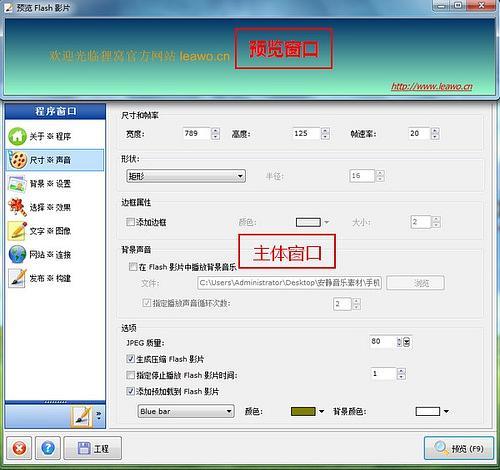Click the 预览 (F9) button

pos(459,448)
